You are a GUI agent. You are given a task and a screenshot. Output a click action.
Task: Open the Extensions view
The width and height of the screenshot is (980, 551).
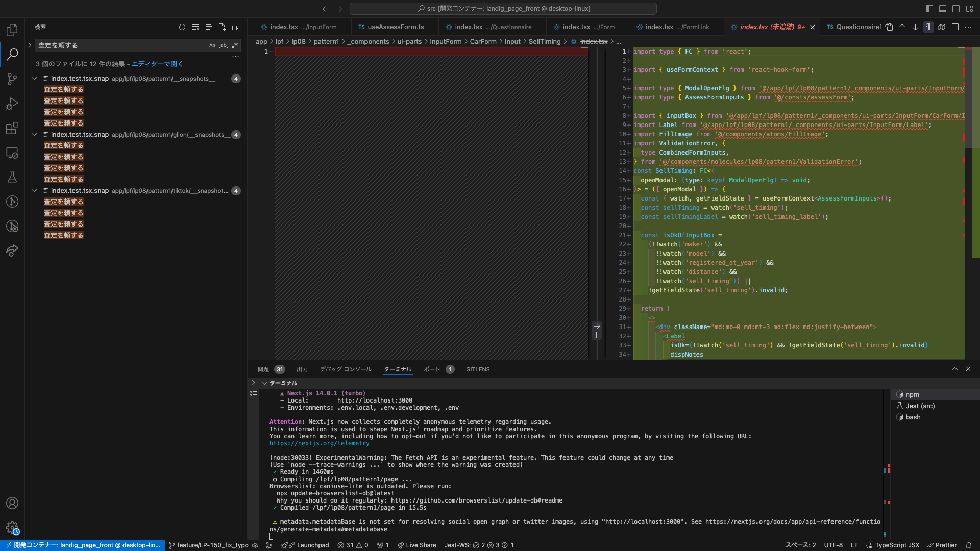(x=12, y=128)
